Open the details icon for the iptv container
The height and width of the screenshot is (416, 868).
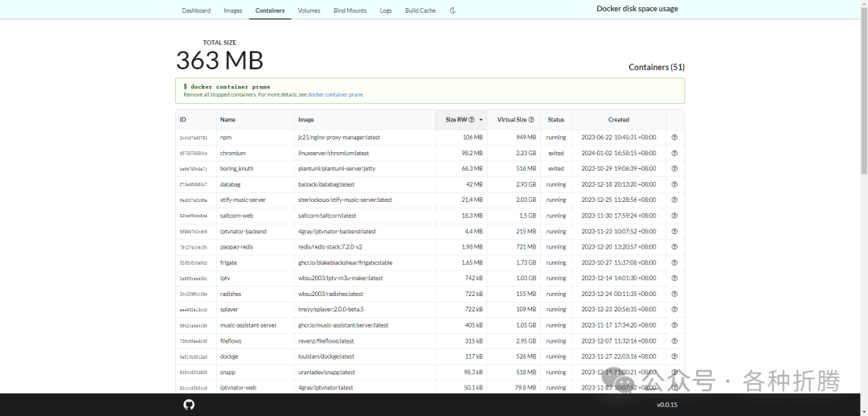click(674, 278)
